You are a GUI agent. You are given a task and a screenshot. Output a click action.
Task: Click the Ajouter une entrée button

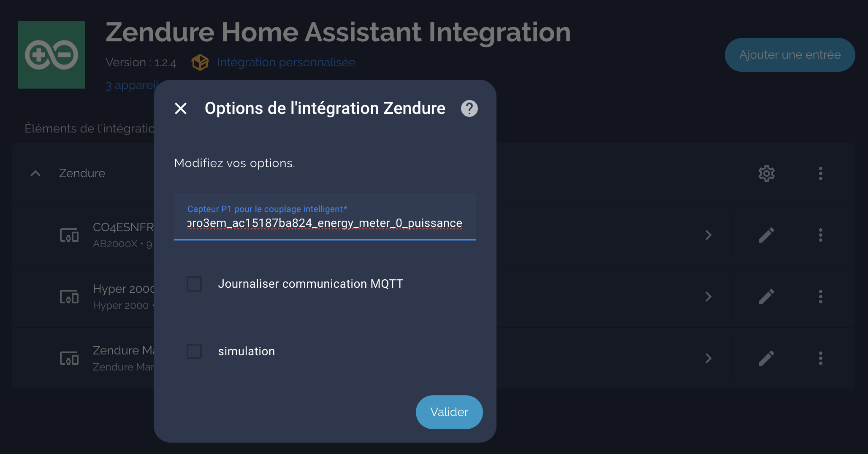(789, 55)
